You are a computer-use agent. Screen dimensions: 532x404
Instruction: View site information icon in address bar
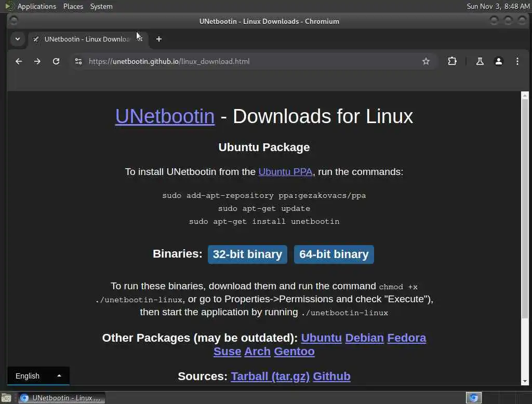[x=78, y=61]
